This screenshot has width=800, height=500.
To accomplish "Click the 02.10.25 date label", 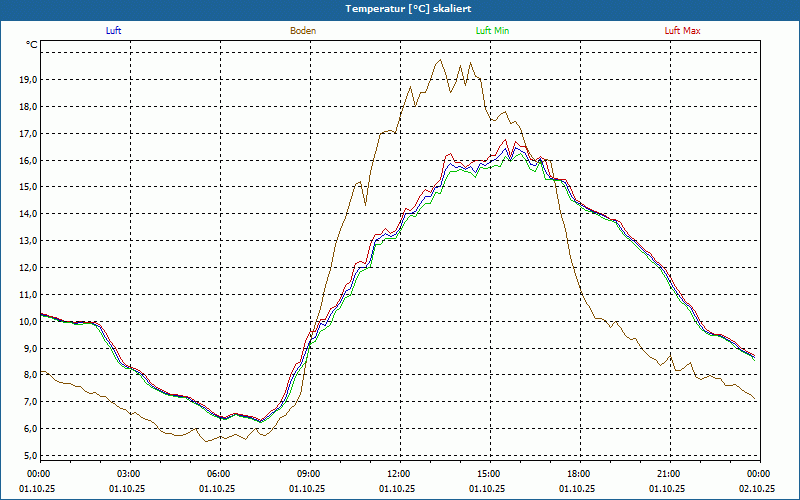I will 757,489.
